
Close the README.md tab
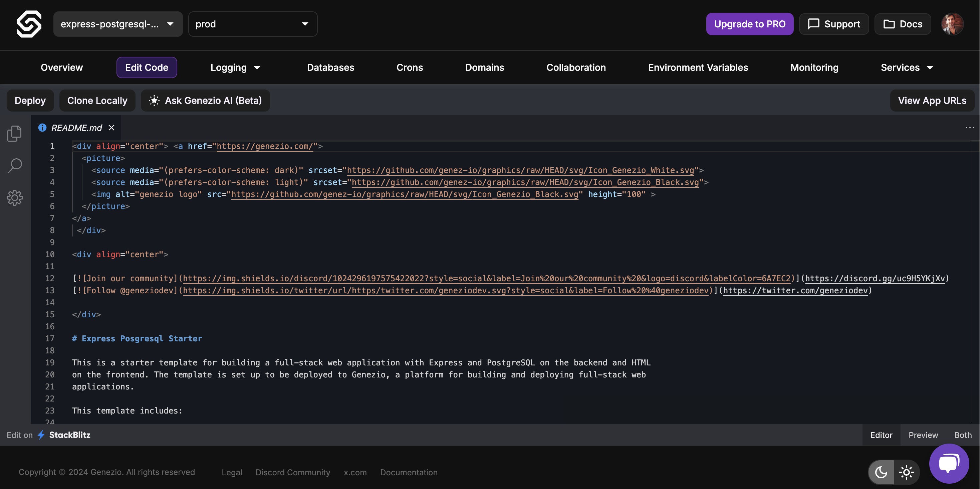coord(111,128)
